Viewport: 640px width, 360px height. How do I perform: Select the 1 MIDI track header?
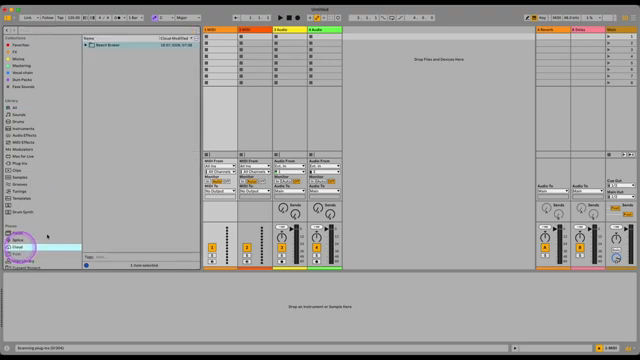[x=220, y=30]
